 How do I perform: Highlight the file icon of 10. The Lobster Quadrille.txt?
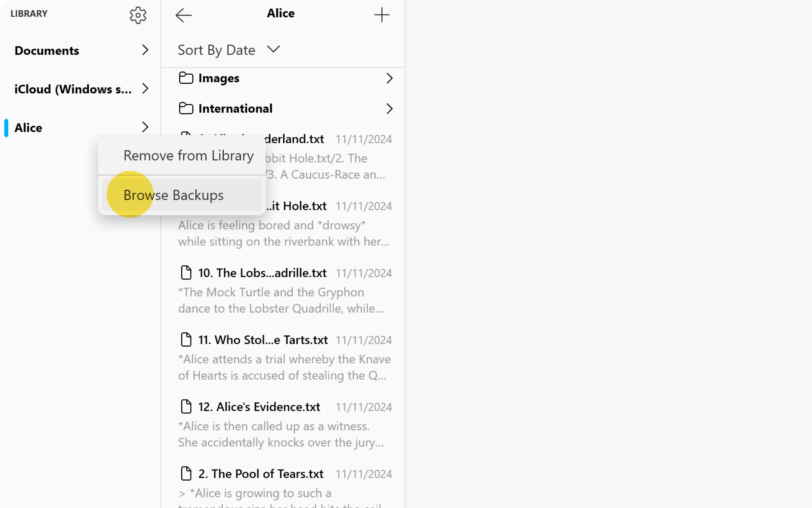coord(186,273)
